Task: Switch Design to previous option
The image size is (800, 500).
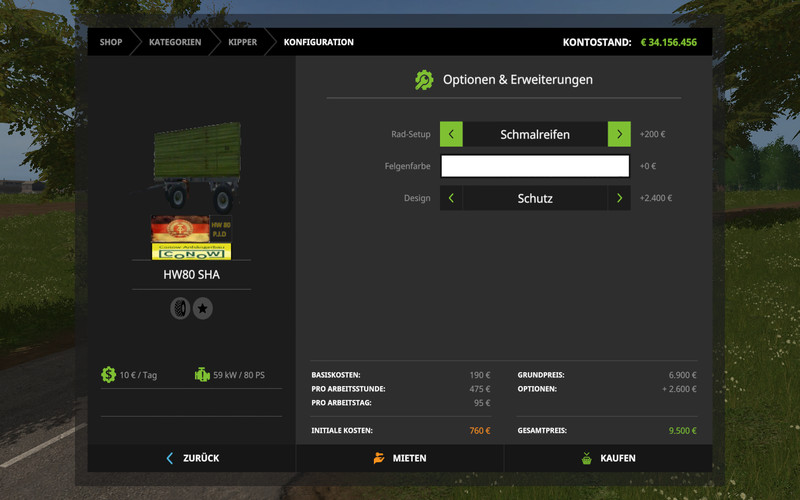Action: [451, 198]
